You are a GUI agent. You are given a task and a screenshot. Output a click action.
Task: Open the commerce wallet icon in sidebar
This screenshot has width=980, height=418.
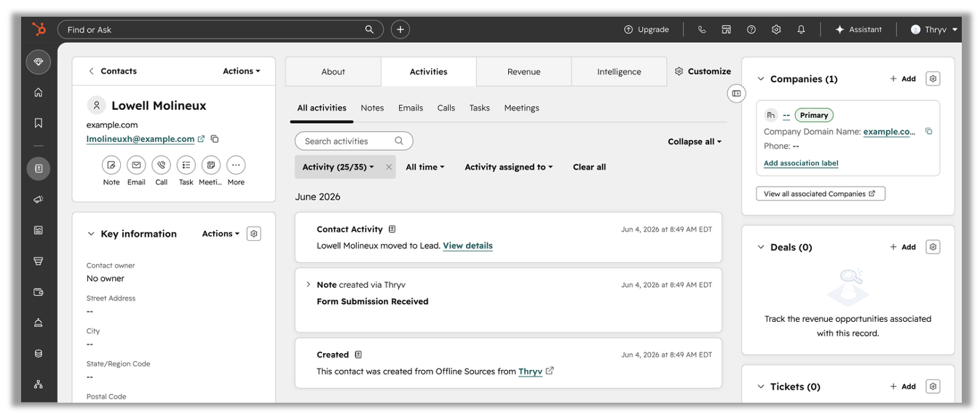point(39,292)
